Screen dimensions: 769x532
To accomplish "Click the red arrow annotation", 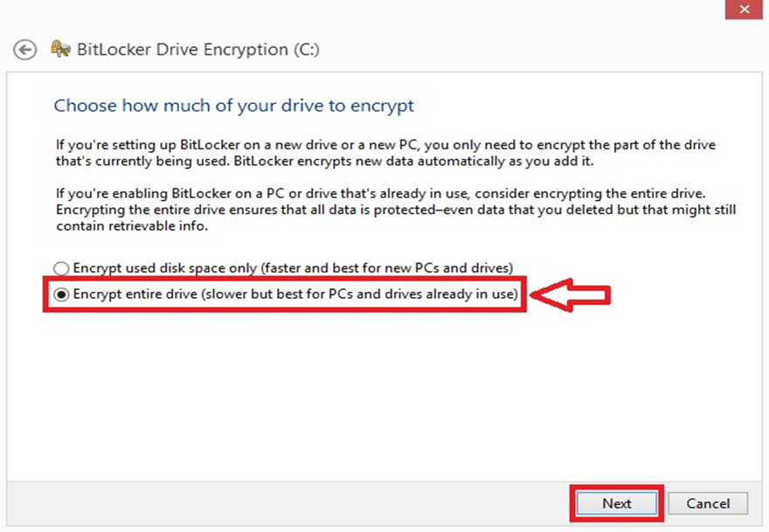I will [572, 296].
